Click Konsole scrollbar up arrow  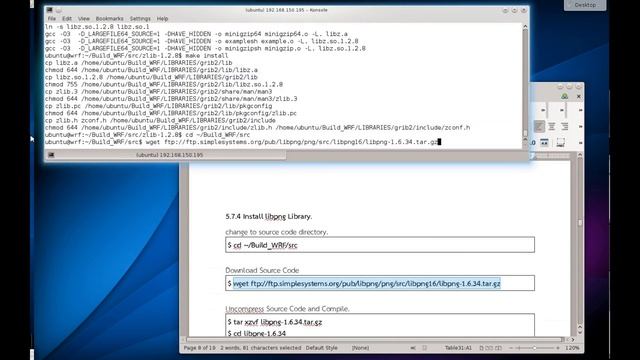(x=525, y=27)
